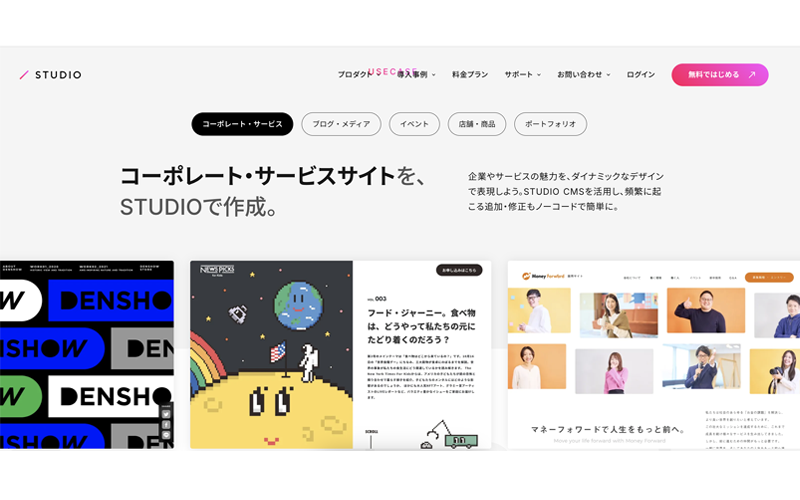Click the arrow icon on 無料ではじめる
The height and width of the screenshot is (500, 800).
pyautogui.click(x=752, y=74)
